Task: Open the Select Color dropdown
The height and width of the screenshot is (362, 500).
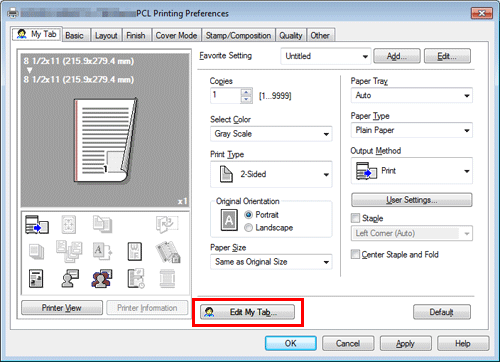Action: [x=271, y=134]
